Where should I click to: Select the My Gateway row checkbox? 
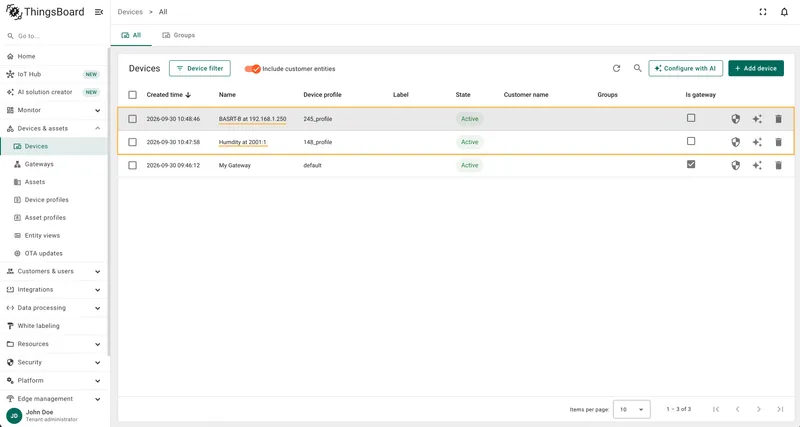[133, 165]
